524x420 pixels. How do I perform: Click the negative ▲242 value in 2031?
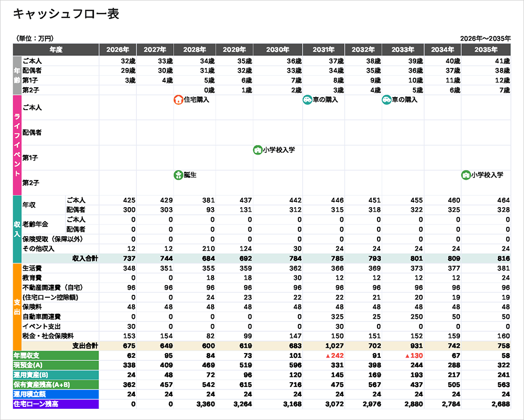pos(334,355)
